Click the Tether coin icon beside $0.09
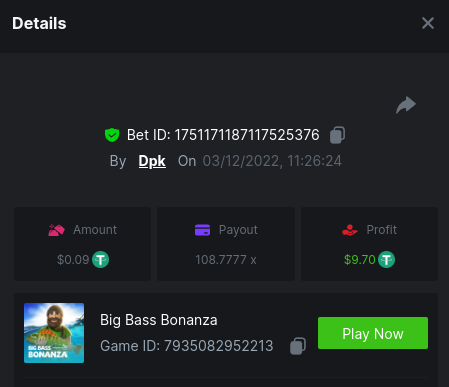 [x=100, y=260]
